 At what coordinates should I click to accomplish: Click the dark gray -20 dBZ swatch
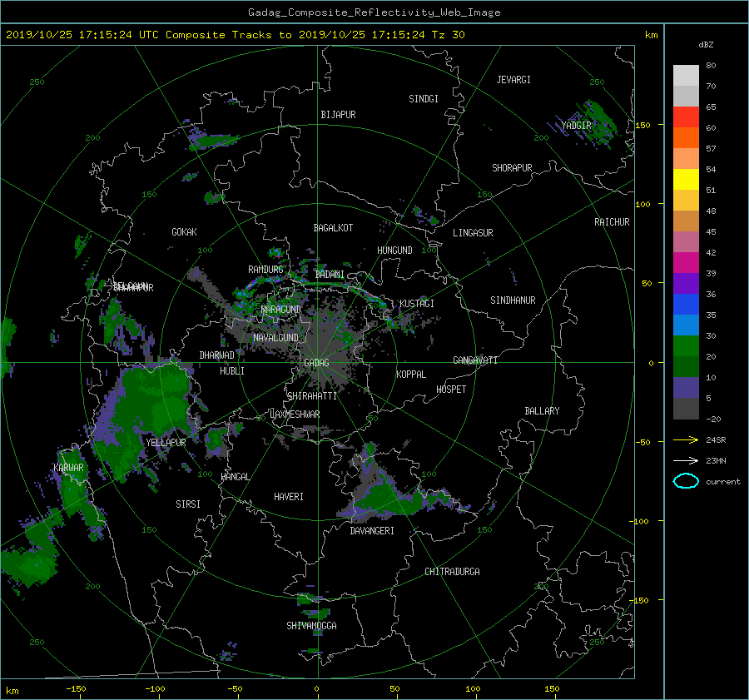point(686,409)
